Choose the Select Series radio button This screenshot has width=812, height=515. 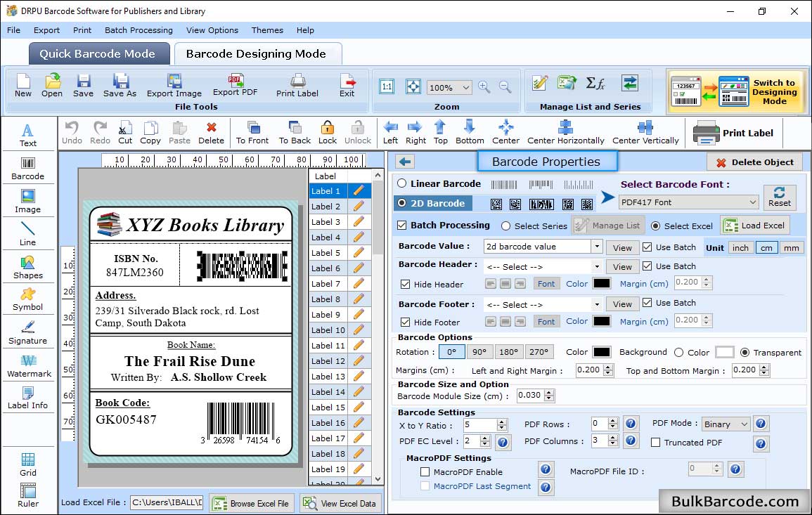coord(506,226)
